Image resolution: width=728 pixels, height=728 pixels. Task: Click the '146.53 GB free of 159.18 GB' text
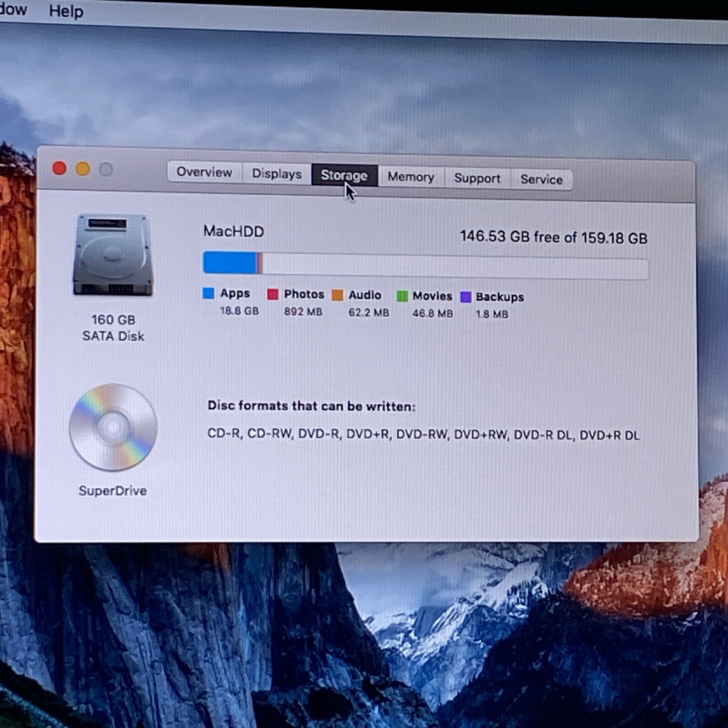pyautogui.click(x=553, y=237)
